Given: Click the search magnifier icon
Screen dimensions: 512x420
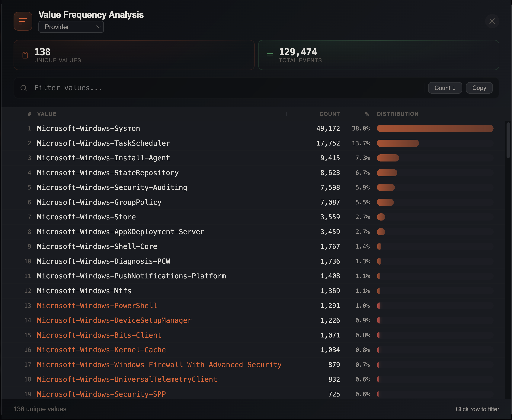Looking at the screenshot, I should [24, 88].
